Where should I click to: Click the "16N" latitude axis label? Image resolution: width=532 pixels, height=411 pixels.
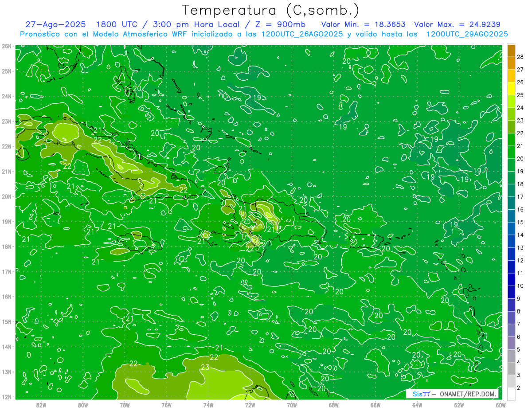tap(6, 297)
